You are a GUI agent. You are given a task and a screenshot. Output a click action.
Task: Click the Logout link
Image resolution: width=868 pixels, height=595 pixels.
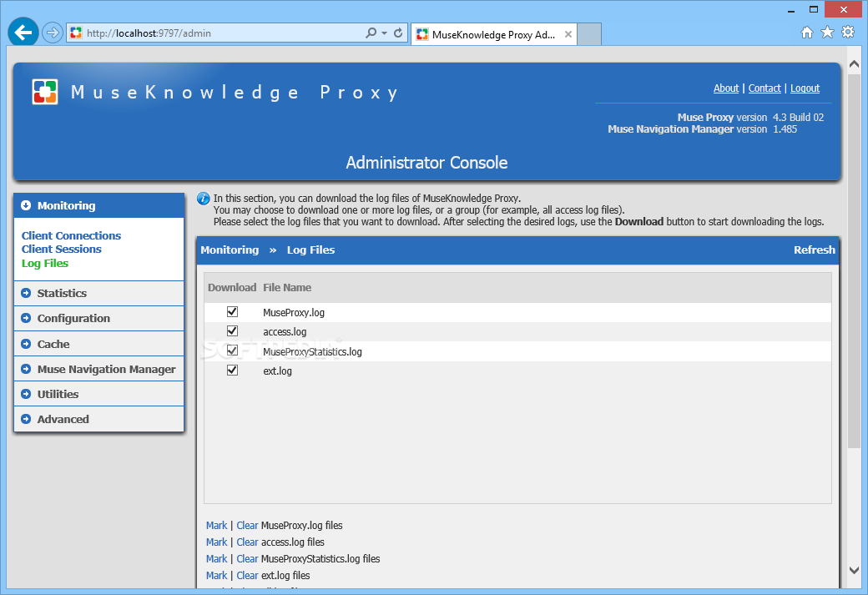pos(805,88)
